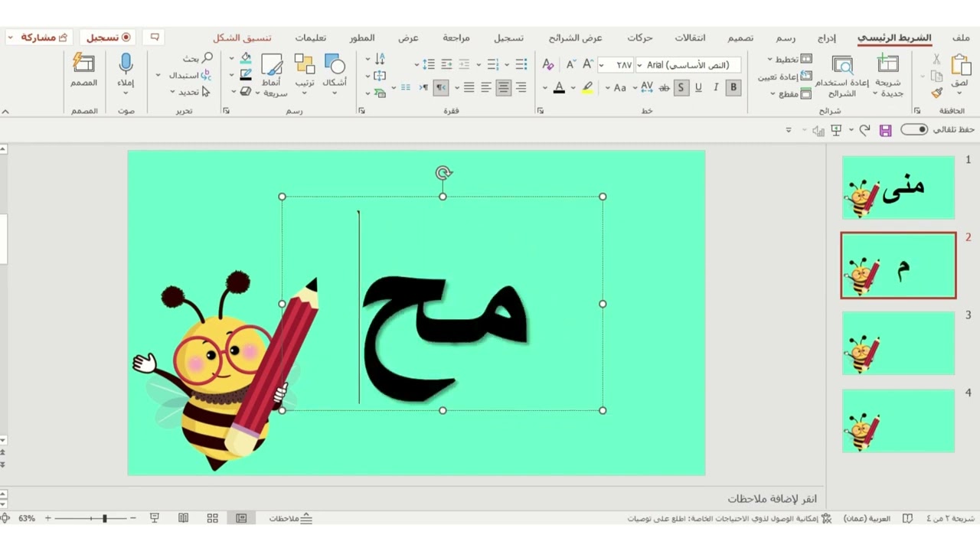Select slide 3 thumbnail
Viewport: 980px width, 551px height.
coord(898,344)
